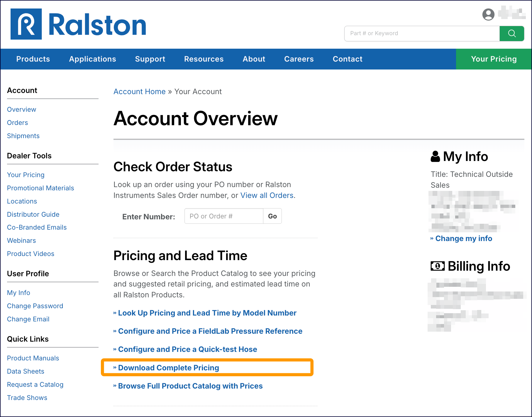Open the Careers menu

299,59
